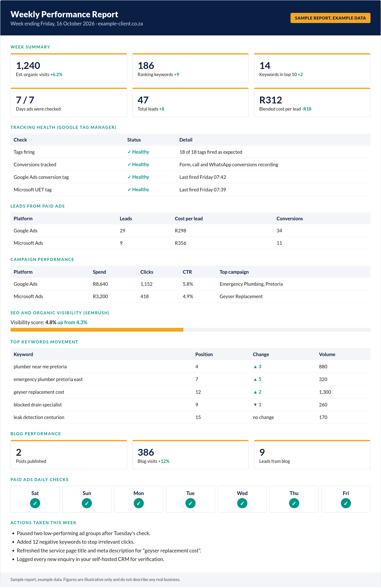Viewport: 381px width, 588px height.
Task: Select the 1,240 Est. organic visits card
Action: coord(69,68)
